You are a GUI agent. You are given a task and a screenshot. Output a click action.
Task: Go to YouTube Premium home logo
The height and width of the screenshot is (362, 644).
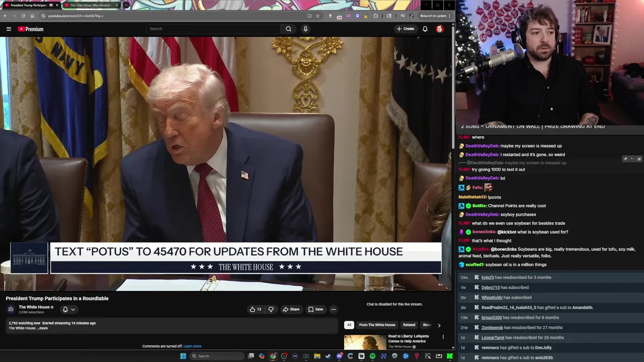coord(31,29)
